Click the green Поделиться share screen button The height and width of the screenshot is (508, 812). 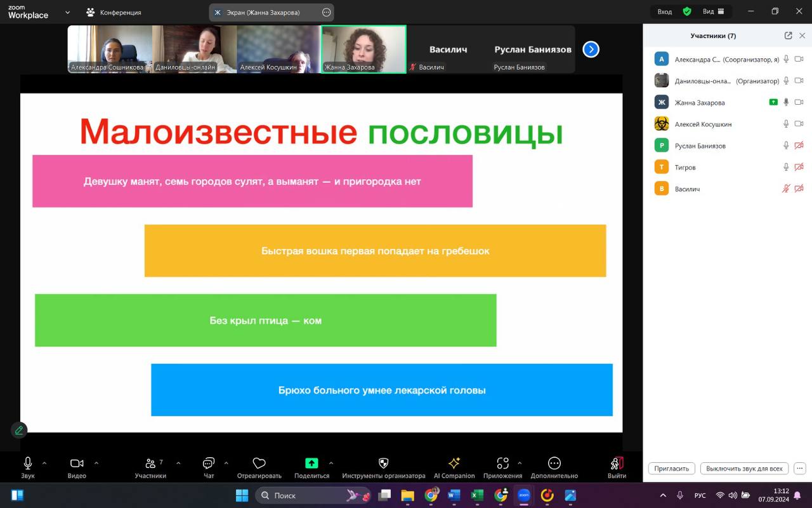311,467
